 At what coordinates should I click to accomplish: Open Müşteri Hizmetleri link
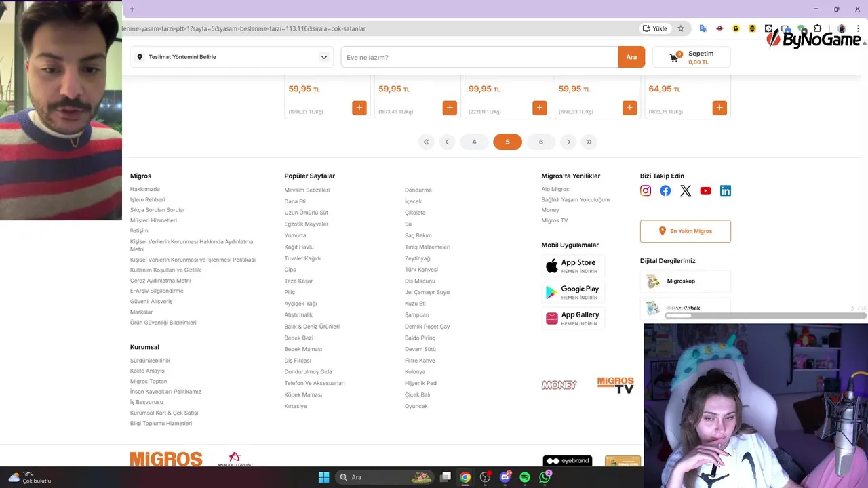pyautogui.click(x=153, y=220)
